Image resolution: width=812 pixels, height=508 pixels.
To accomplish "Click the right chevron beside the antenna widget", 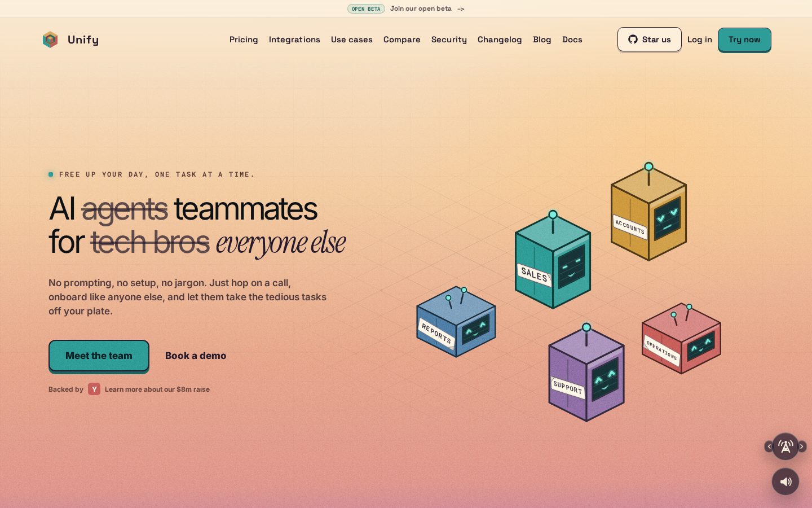I will pyautogui.click(x=802, y=446).
